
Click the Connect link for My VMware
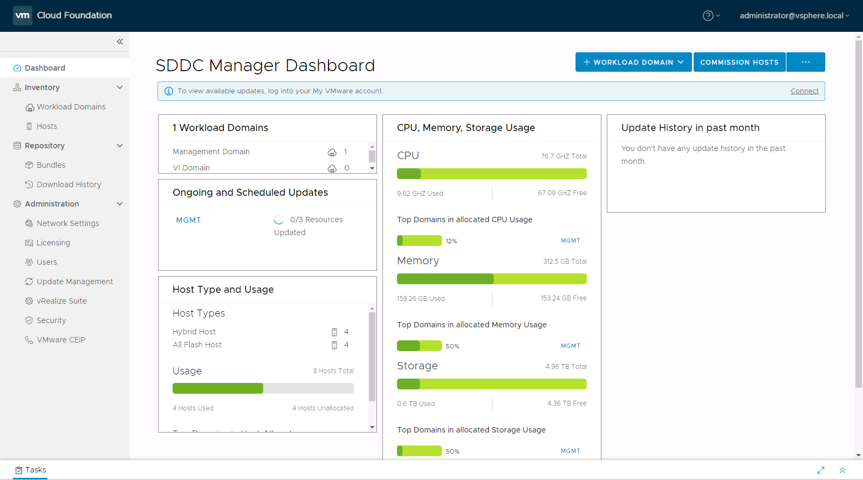(x=804, y=91)
